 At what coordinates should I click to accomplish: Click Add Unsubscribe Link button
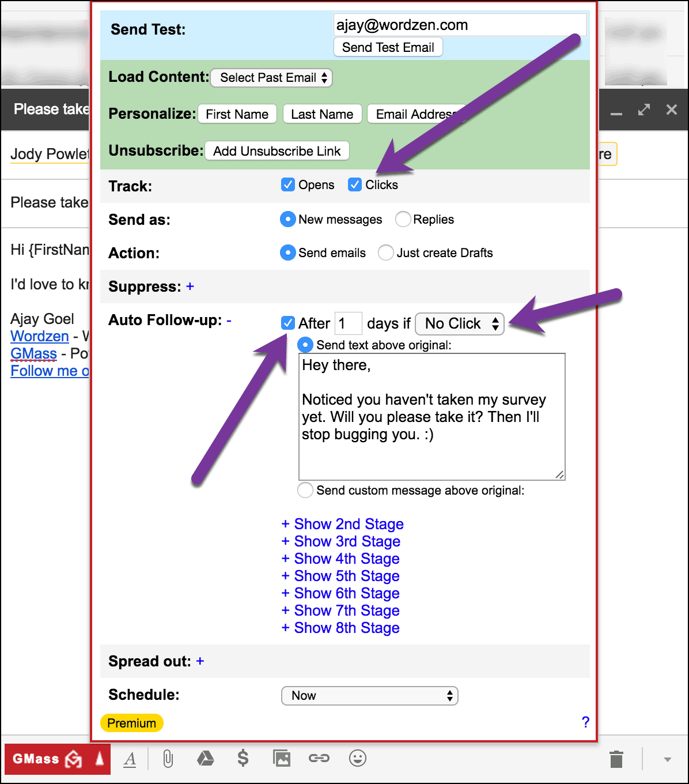tap(277, 151)
